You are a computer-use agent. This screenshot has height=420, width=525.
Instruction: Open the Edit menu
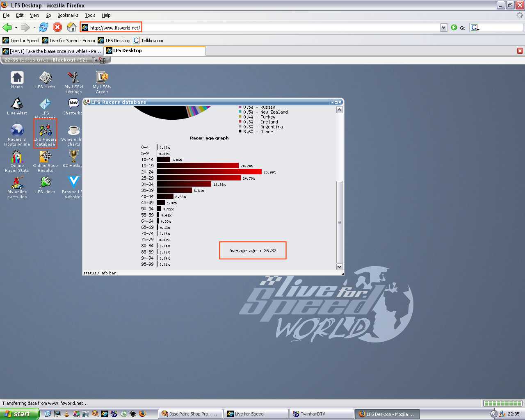(x=20, y=15)
